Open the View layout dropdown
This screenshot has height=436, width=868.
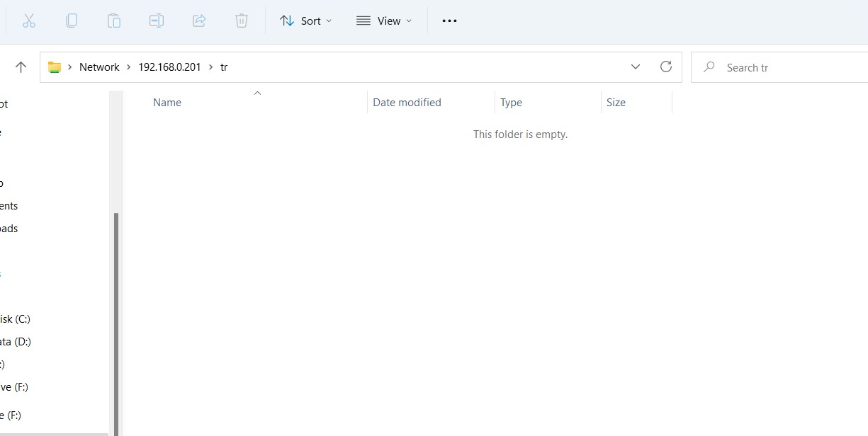tap(384, 21)
